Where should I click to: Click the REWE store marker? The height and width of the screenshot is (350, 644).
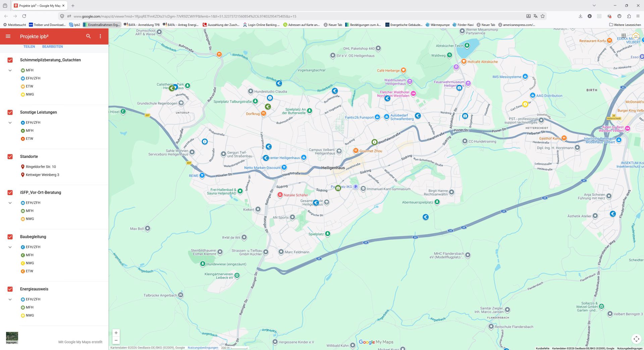[202, 175]
